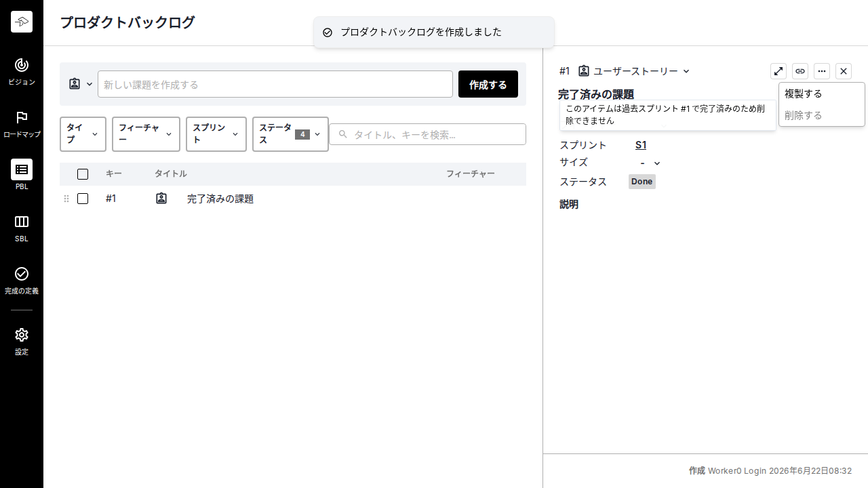Screen dimensions: 868x488
Task: Click the 作成する button
Action: [488, 84]
